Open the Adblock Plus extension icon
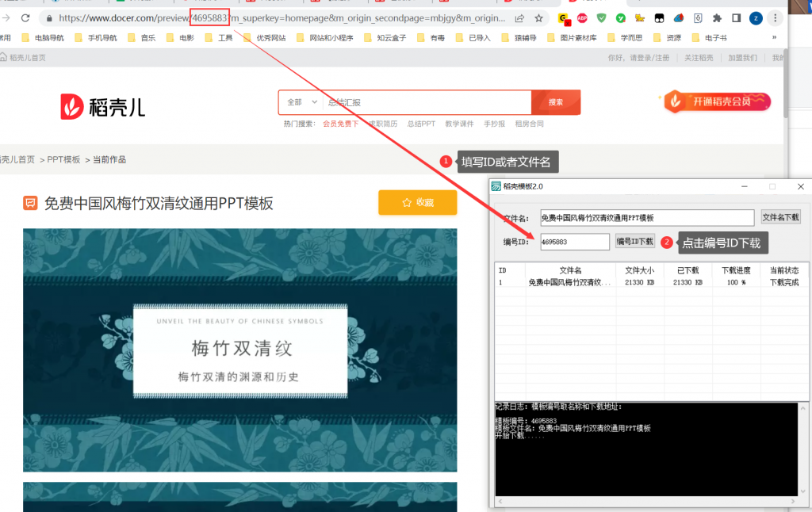 click(x=581, y=17)
